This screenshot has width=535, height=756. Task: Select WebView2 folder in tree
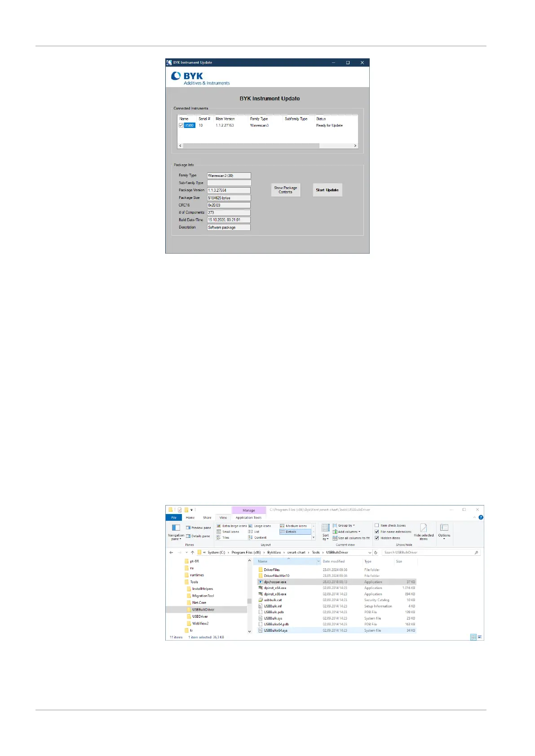pos(200,624)
